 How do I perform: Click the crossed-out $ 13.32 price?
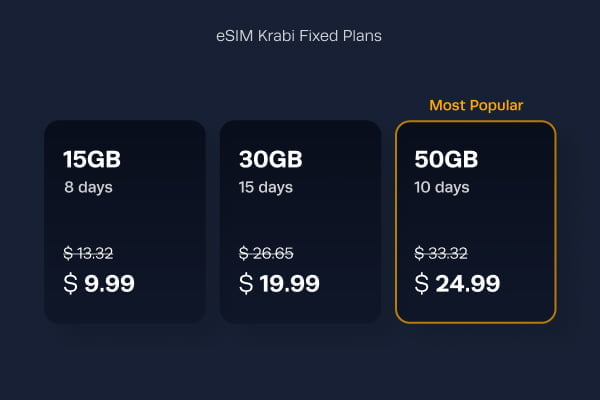pos(88,253)
